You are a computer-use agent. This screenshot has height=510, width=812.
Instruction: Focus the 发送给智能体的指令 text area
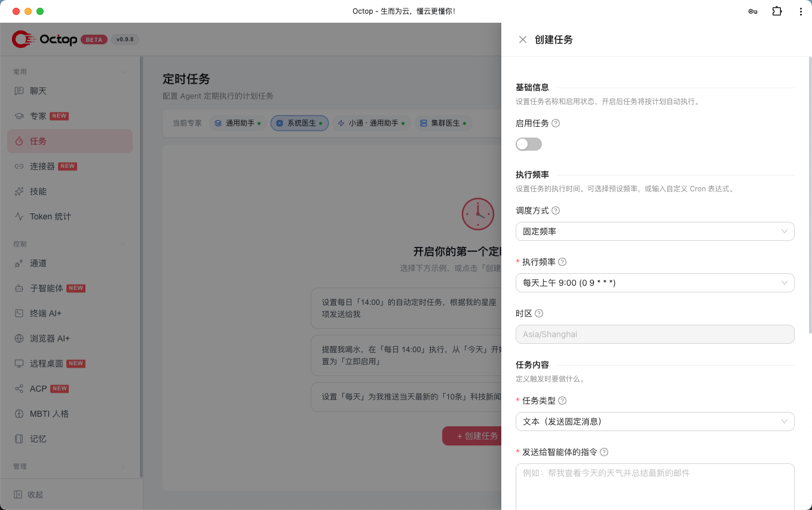pos(655,487)
